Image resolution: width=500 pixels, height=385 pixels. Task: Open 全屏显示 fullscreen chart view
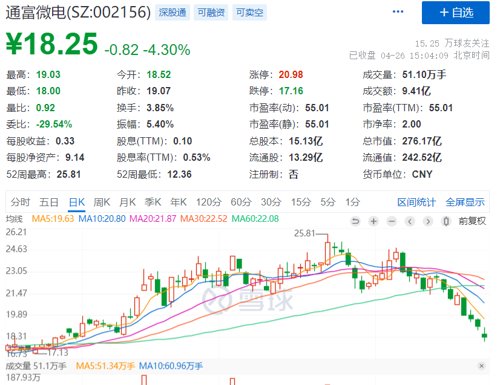pos(465,202)
